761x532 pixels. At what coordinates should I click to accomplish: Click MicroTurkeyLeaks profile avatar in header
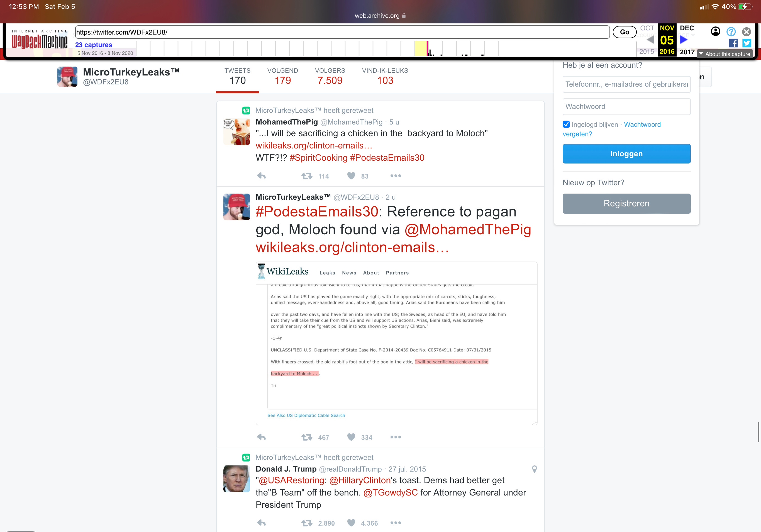(67, 77)
